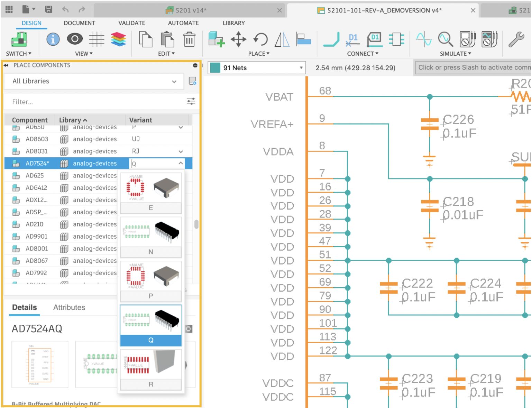Expand the AD8031 variant dropdown
This screenshot has height=408, width=532.
click(x=181, y=151)
